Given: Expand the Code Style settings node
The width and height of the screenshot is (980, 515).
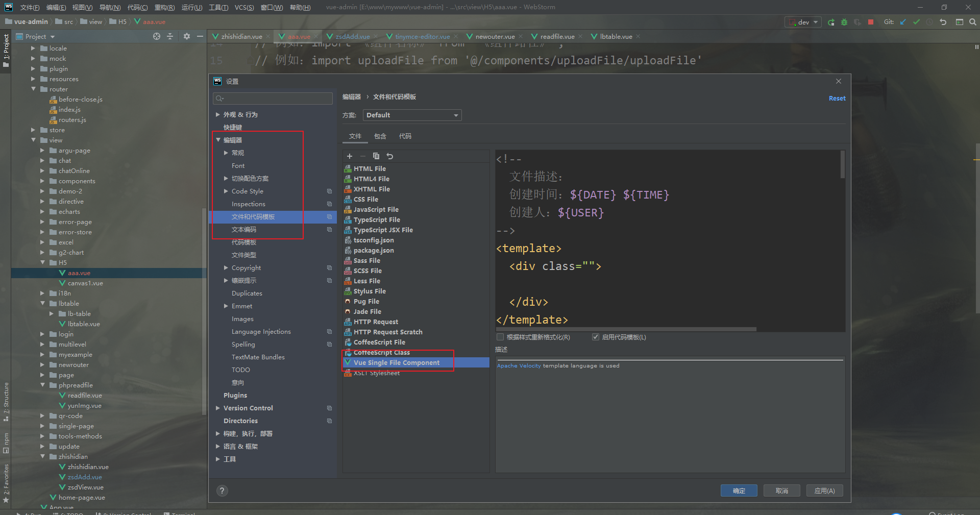Looking at the screenshot, I should coord(226,191).
